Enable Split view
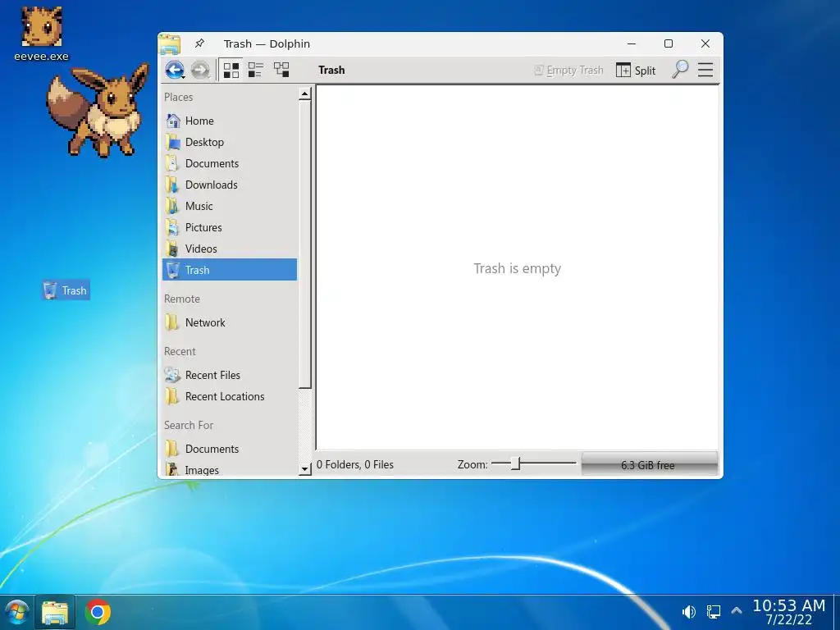The image size is (840, 630). point(636,71)
